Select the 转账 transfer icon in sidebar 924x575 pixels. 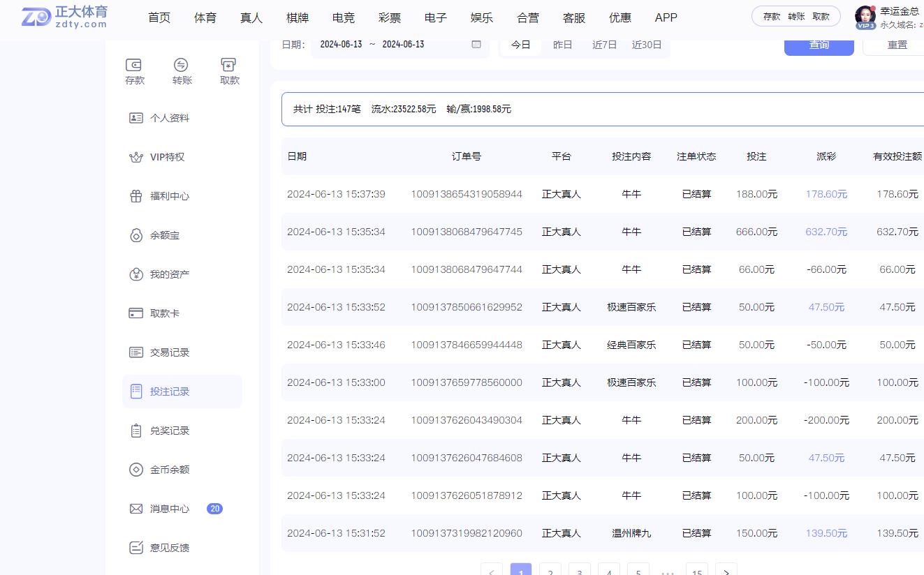point(182,64)
